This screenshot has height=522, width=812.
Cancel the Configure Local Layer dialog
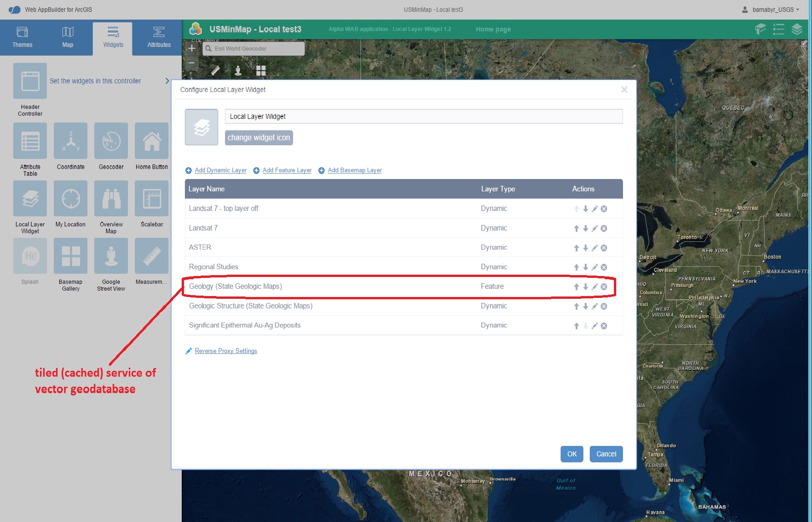[606, 454]
